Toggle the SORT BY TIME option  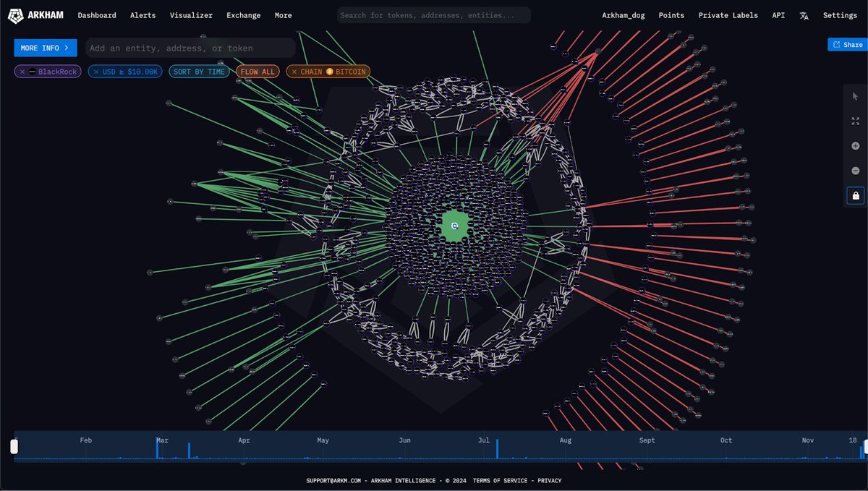pos(199,72)
